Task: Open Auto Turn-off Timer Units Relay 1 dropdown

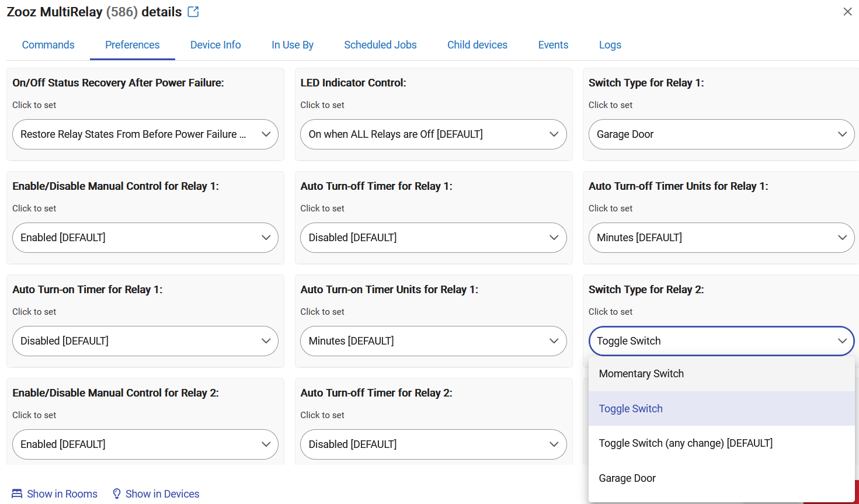Action: pyautogui.click(x=721, y=238)
